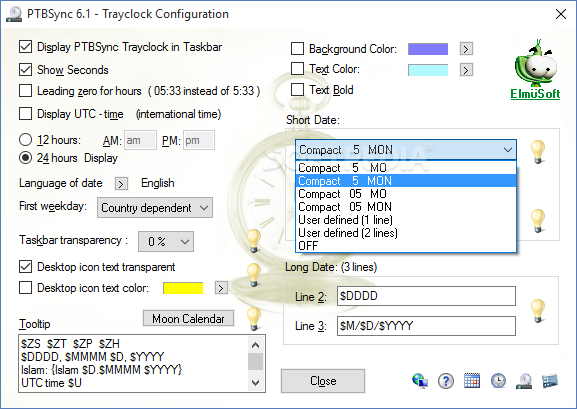Viewport: 577px width, 409px height.
Task: Click inside the Tooltip text area
Action: 134,363
